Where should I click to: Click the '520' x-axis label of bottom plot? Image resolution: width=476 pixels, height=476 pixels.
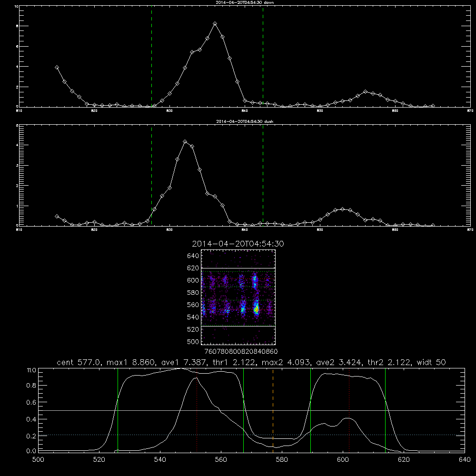click(99, 460)
